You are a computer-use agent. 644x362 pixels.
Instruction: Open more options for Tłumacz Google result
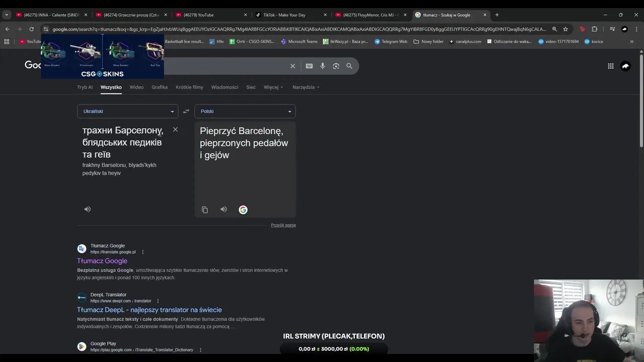(143, 252)
